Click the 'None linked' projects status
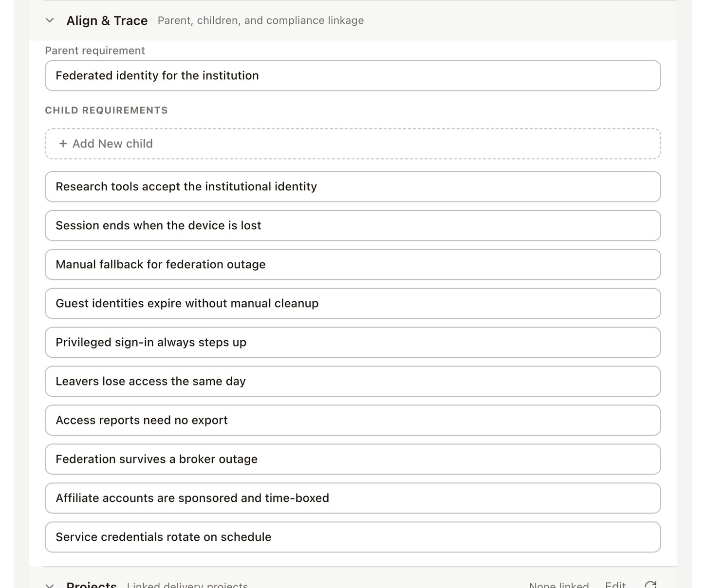The height and width of the screenshot is (588, 706). 559,585
